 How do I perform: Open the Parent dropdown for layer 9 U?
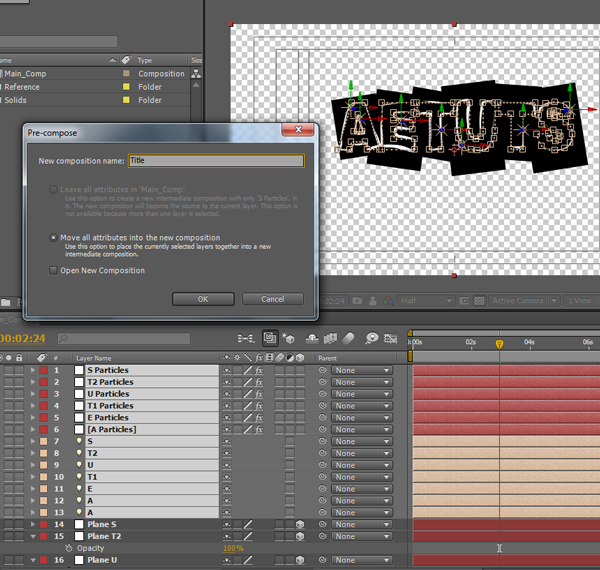coord(362,465)
